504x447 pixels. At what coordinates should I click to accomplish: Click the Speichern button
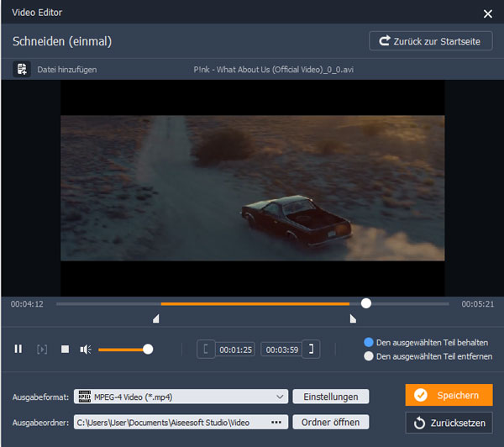click(449, 395)
